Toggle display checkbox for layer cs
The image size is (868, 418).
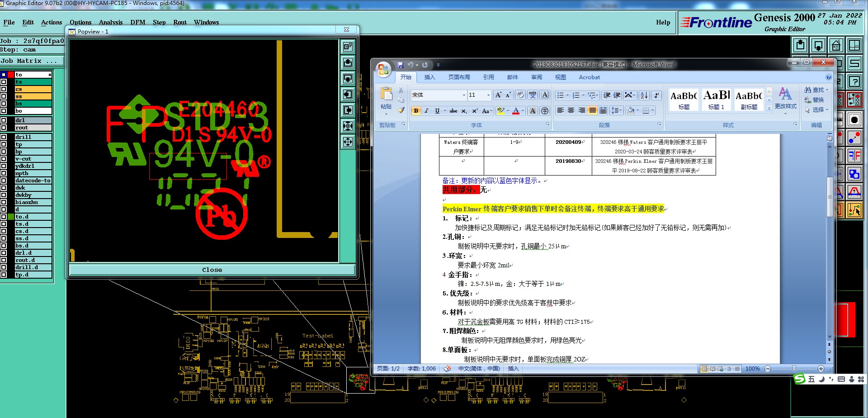click(x=4, y=89)
